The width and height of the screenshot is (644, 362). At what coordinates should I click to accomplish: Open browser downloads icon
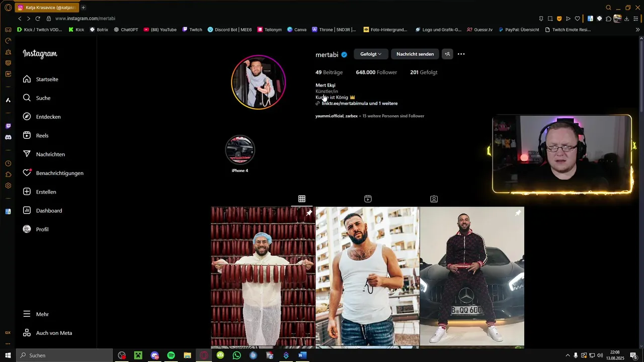point(626,19)
